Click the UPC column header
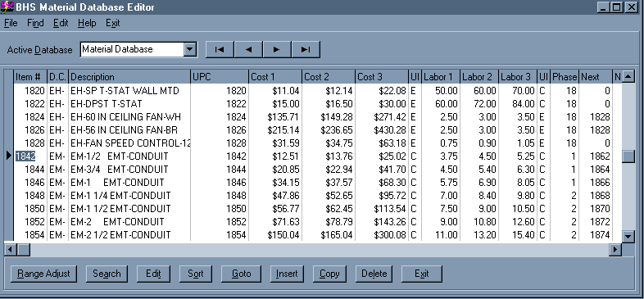Image resolution: width=644 pixels, height=299 pixels. click(220, 77)
